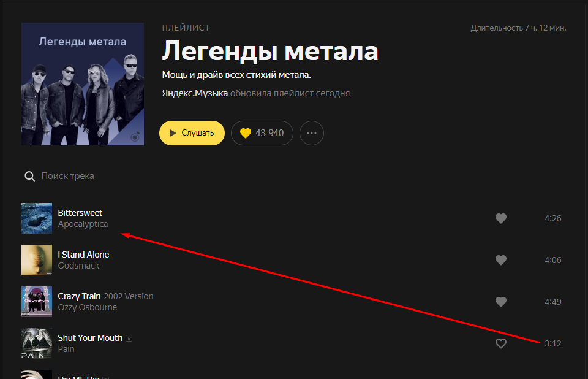The image size is (588, 379).
Task: Like playlist via 43 940 heart button
Action: [x=262, y=133]
